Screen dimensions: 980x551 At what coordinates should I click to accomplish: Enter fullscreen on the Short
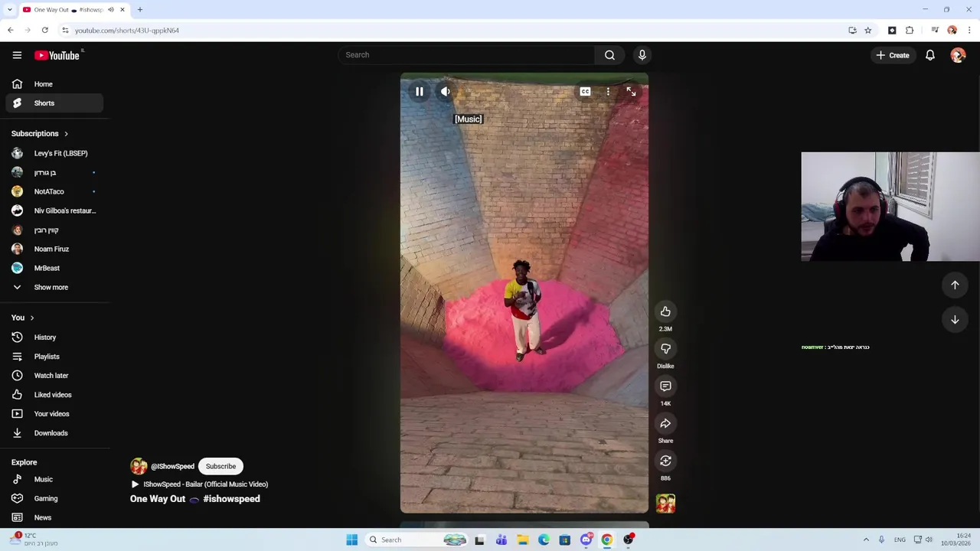631,92
